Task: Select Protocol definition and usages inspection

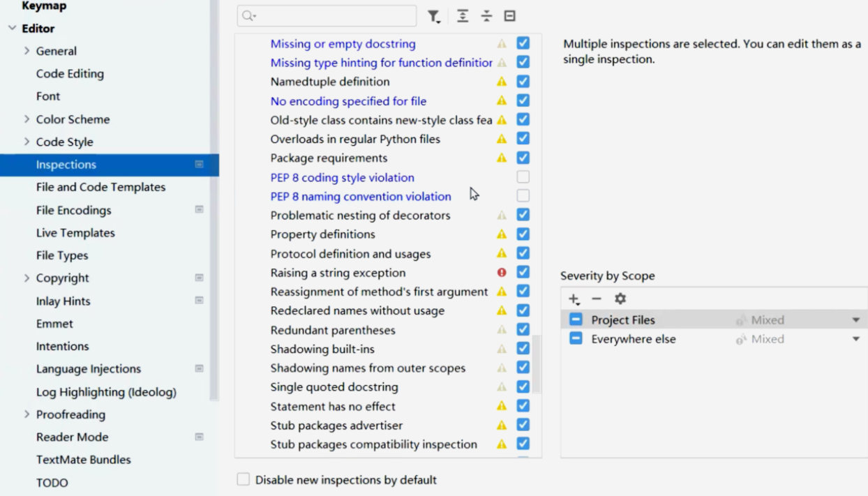Action: tap(350, 254)
